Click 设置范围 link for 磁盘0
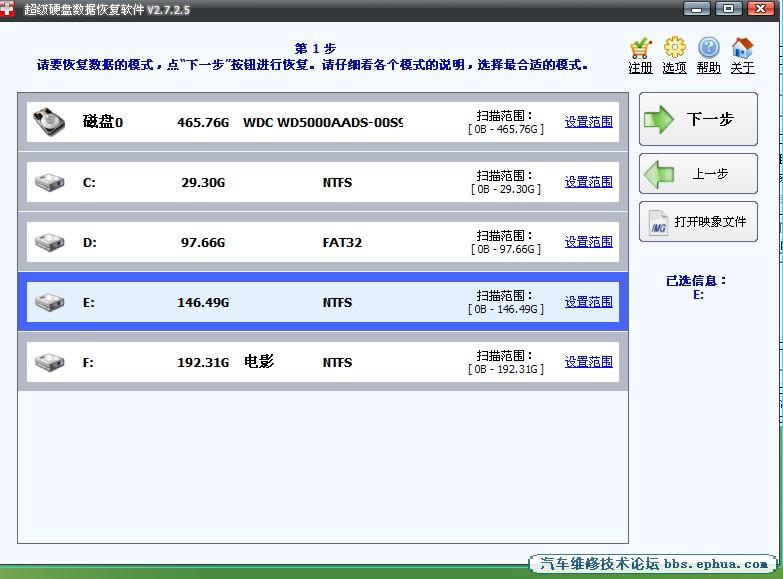The width and height of the screenshot is (783, 579). (x=589, y=121)
